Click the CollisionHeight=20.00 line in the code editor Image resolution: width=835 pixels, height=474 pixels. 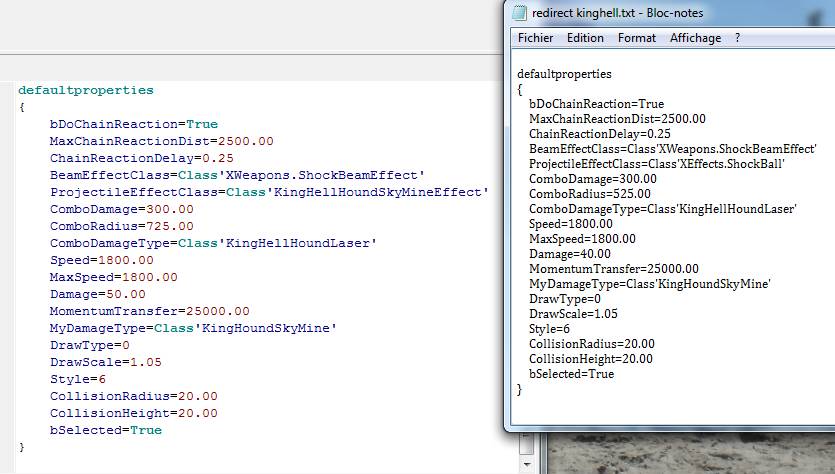click(x=133, y=413)
